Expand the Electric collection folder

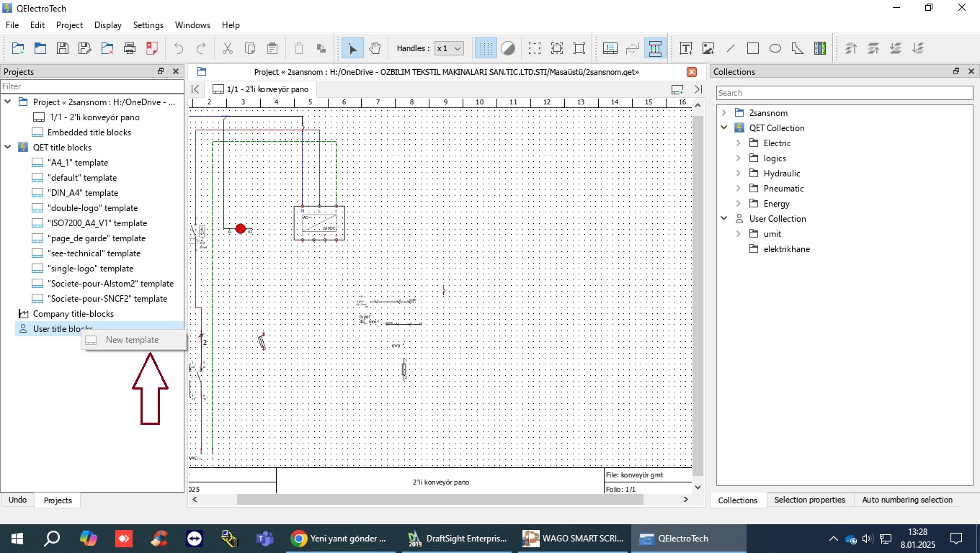tap(738, 143)
